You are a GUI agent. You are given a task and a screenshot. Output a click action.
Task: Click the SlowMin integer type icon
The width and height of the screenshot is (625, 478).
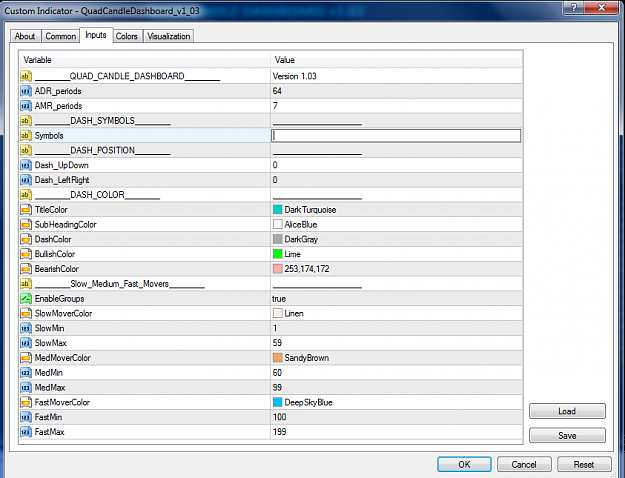click(26, 328)
